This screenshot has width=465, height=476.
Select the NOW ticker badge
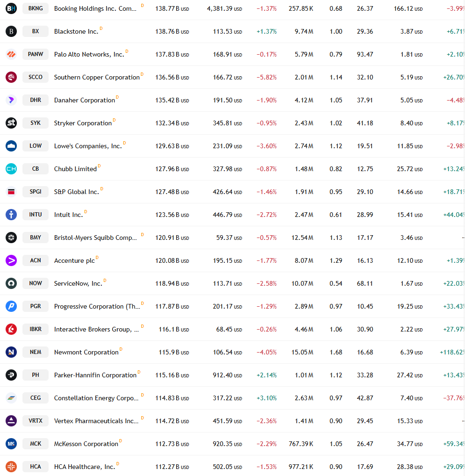click(36, 283)
